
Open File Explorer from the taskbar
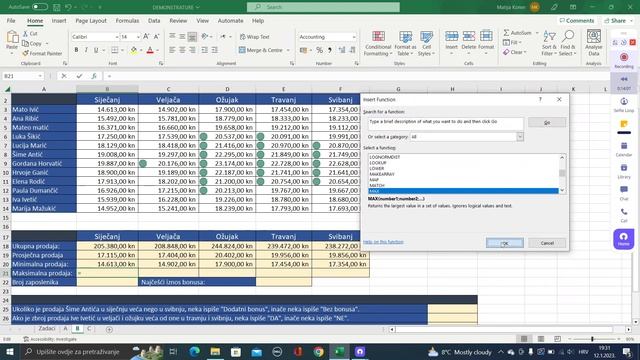215,351
